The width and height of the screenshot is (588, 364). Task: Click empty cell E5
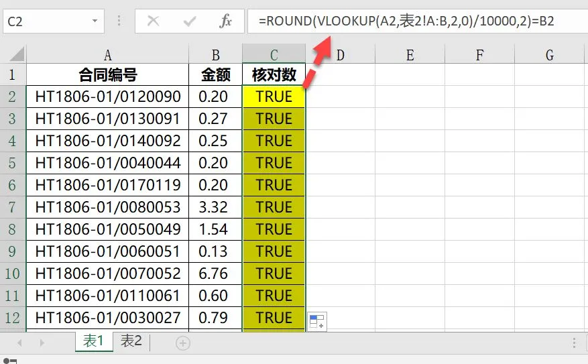(x=410, y=163)
